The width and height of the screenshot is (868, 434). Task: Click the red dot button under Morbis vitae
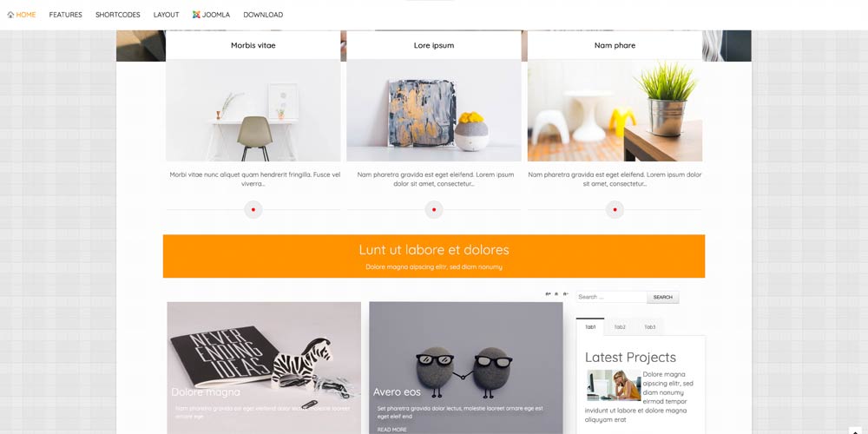pos(253,210)
